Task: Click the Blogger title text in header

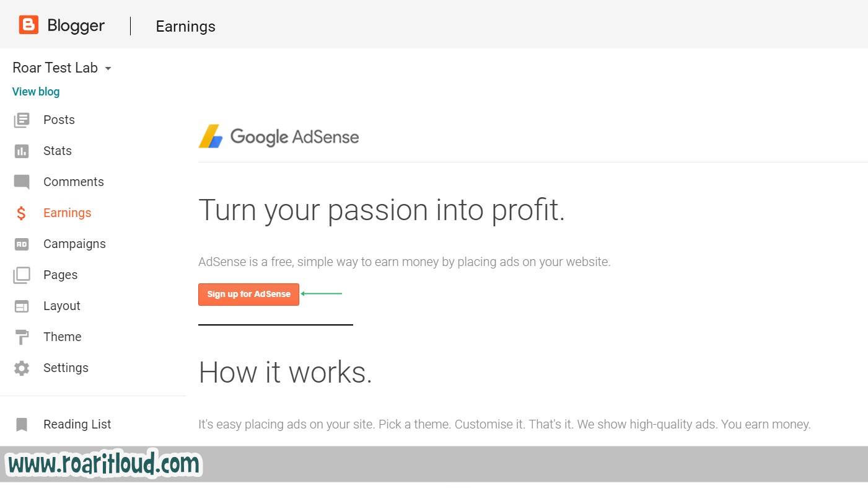Action: tap(76, 25)
